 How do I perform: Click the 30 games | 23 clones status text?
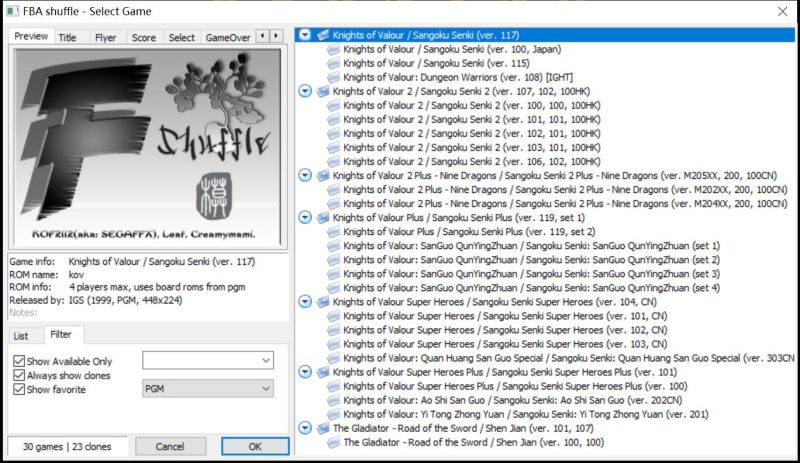click(67, 447)
